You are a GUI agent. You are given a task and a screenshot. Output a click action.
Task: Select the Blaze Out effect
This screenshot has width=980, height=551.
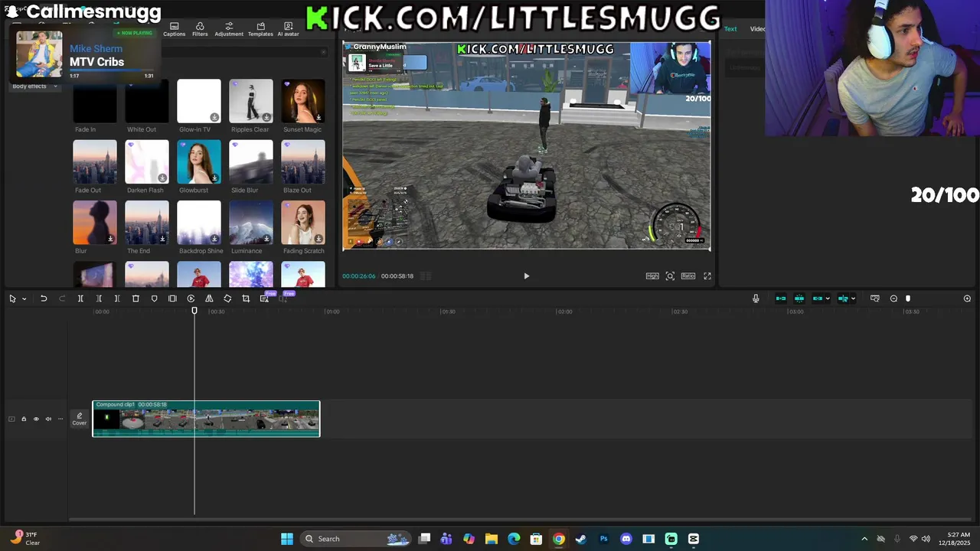[x=303, y=161]
